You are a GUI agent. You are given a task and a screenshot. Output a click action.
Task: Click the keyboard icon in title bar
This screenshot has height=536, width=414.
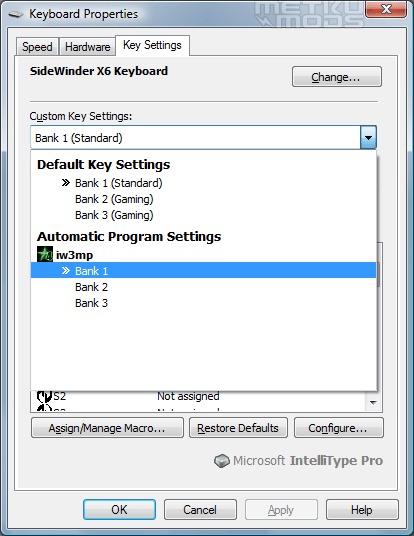[16, 14]
